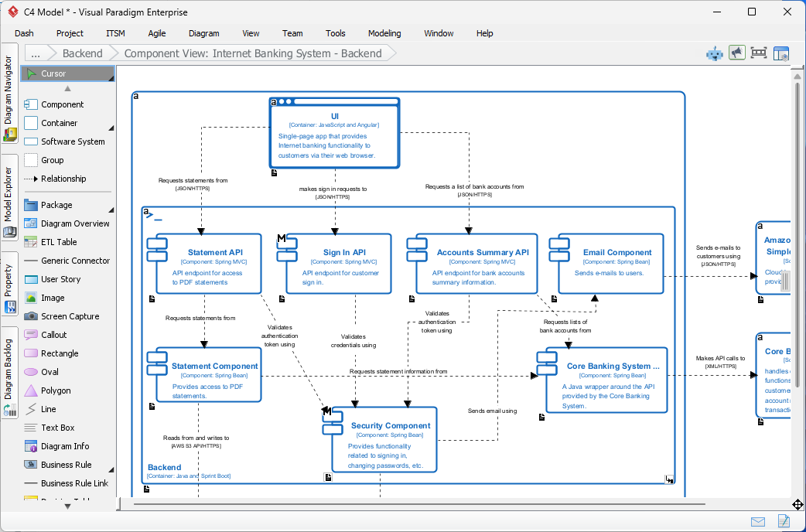The image size is (806, 532).
Task: Select the Software System tool
Action: pos(65,142)
